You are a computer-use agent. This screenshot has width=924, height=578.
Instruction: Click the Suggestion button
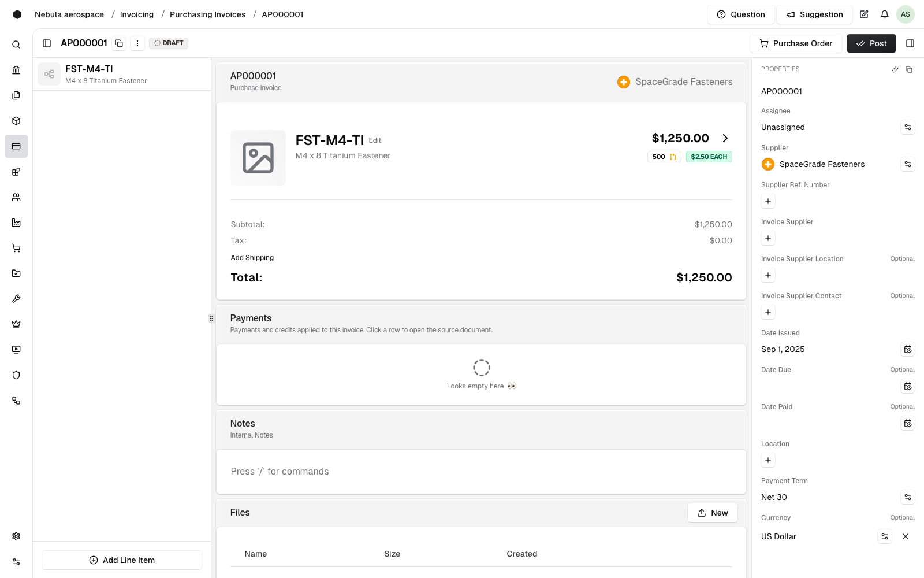[x=814, y=14]
